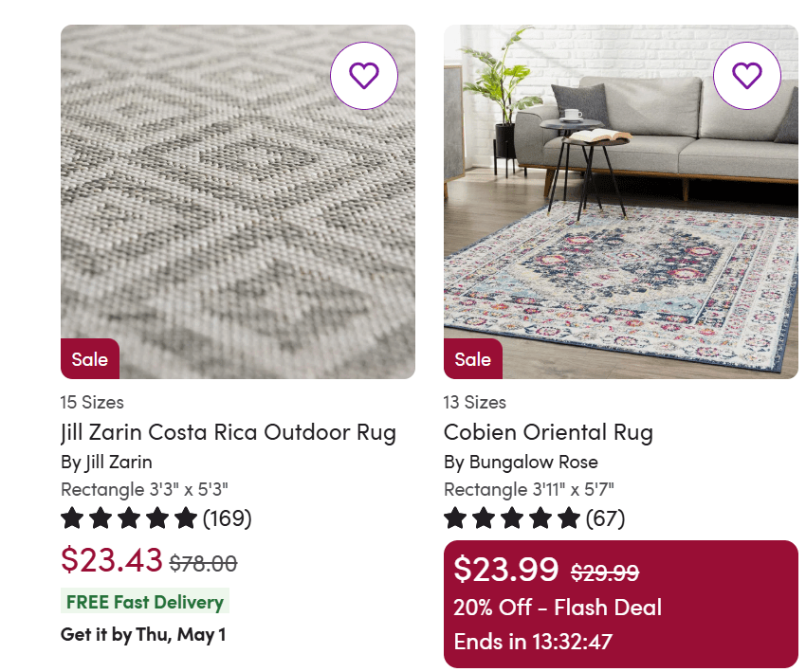The image size is (806, 672).
Task: Click the Sale badge on Jill Zarin rug
Action: (90, 359)
